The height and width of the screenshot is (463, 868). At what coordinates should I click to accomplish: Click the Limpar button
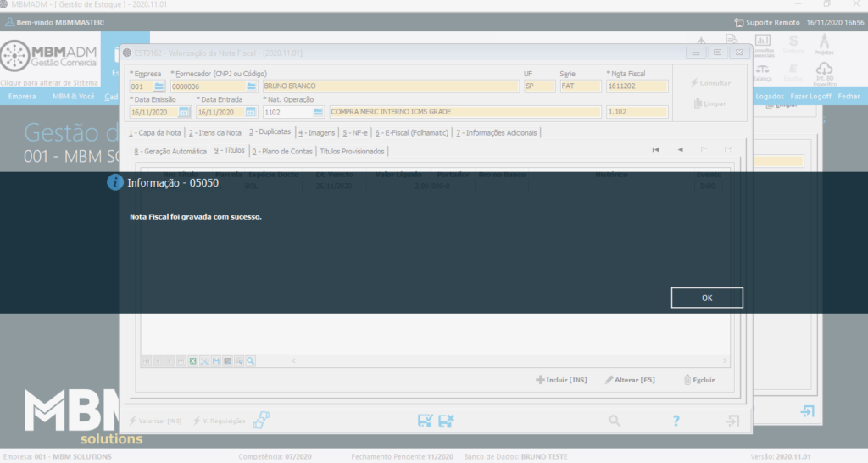(710, 103)
